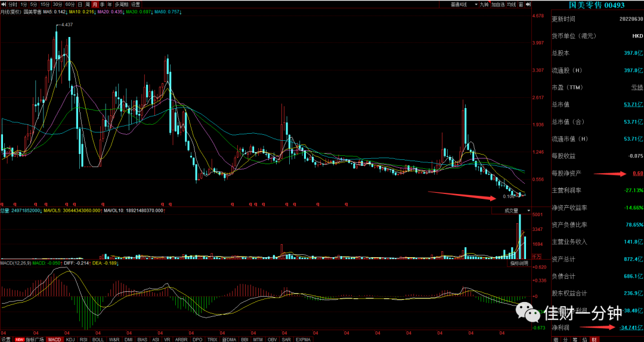Select the OBV indicator tab
The image size is (644, 342).
[x=273, y=340]
